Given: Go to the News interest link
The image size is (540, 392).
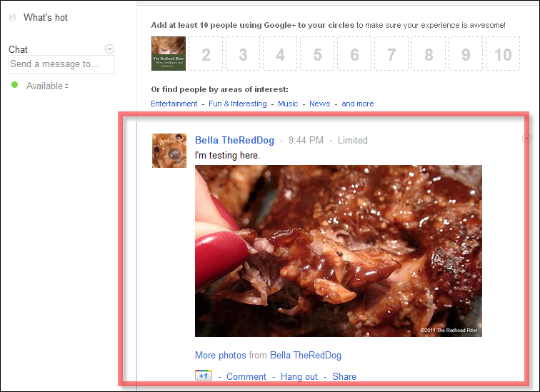Looking at the screenshot, I should (319, 104).
